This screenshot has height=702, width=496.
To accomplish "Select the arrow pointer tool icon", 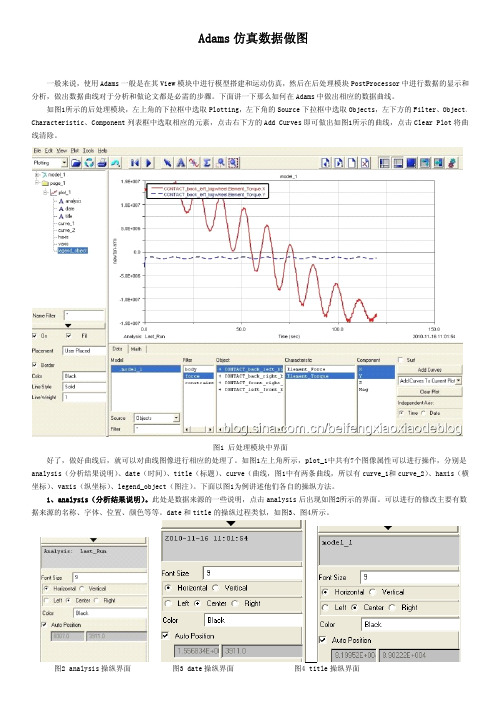I will (167, 163).
